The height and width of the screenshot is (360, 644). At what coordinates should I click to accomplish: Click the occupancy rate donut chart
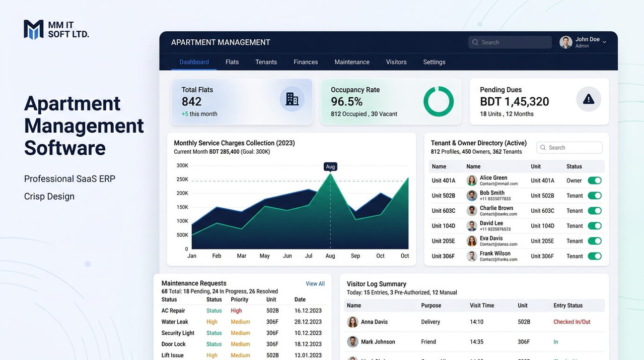(x=439, y=101)
